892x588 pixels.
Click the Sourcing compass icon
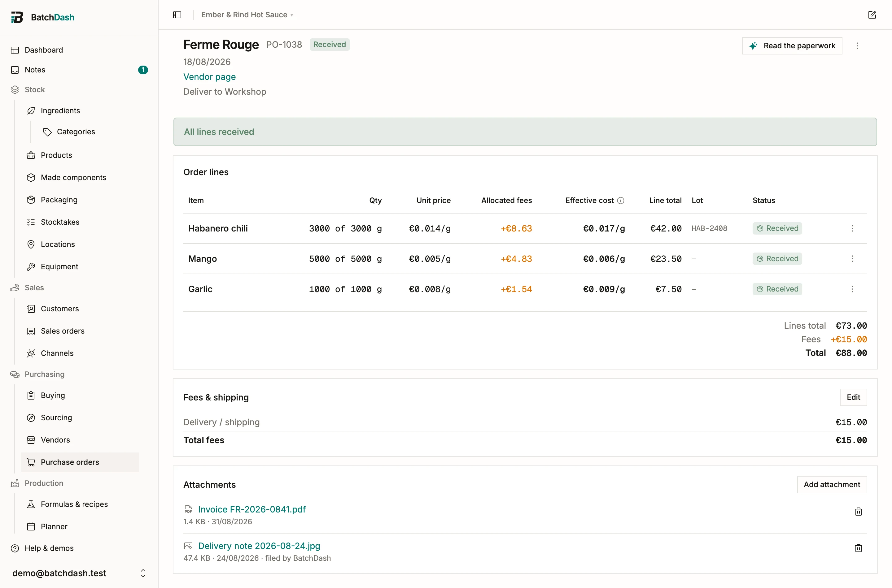coord(31,418)
